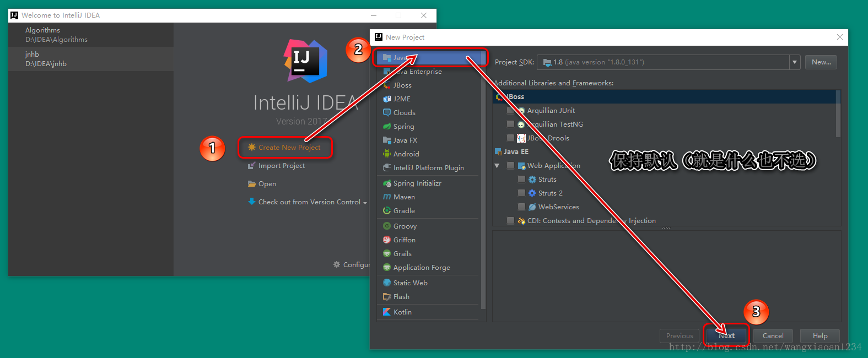Screen dimensions: 868x358
Task: Click the Kotlin K icon
Action: 387,312
